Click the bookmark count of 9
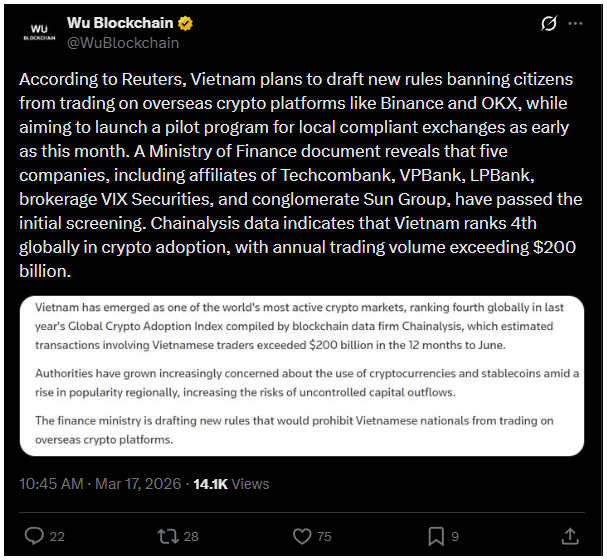 [455, 537]
